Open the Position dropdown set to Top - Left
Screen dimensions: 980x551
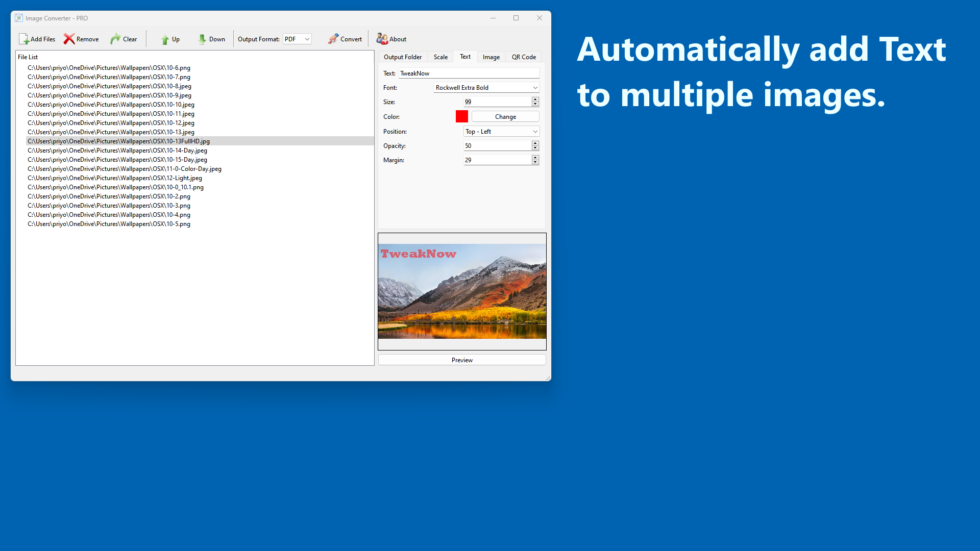(501, 132)
